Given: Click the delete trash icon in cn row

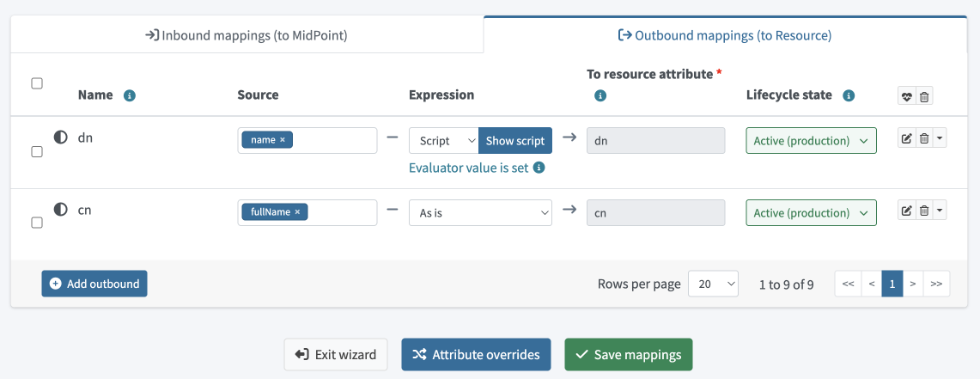Looking at the screenshot, I should (x=924, y=211).
